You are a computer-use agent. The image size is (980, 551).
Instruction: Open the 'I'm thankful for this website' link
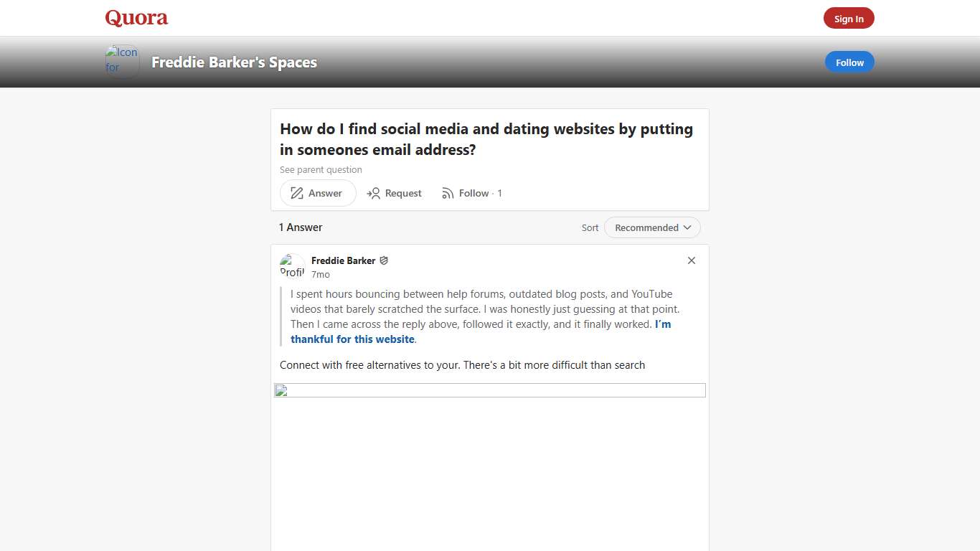(x=352, y=339)
